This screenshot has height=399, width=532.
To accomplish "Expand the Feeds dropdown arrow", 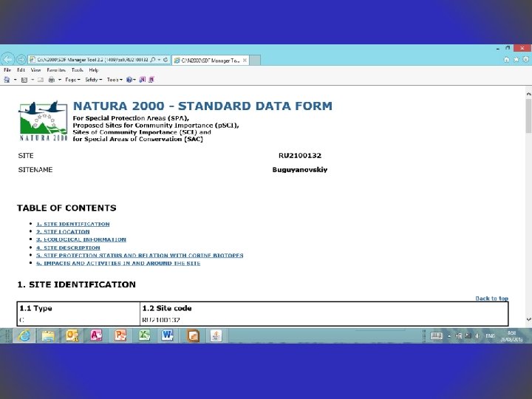I will 33,80.
